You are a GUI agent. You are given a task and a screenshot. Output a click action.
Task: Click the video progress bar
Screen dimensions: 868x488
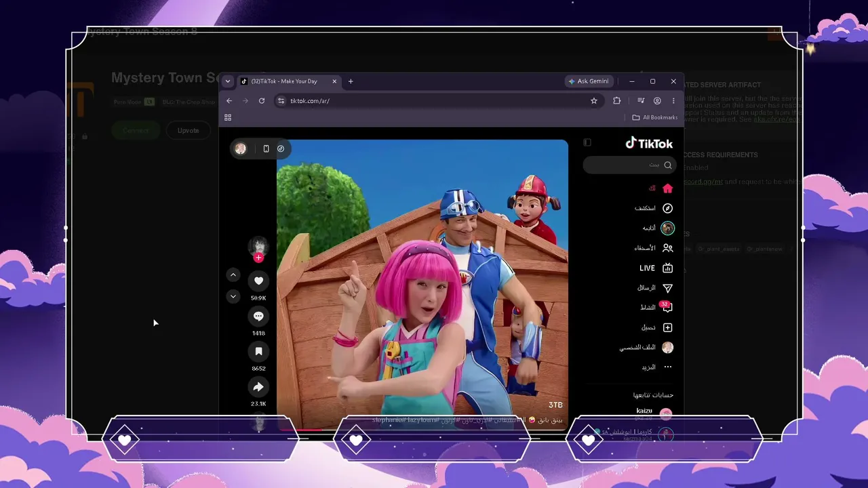click(x=422, y=428)
